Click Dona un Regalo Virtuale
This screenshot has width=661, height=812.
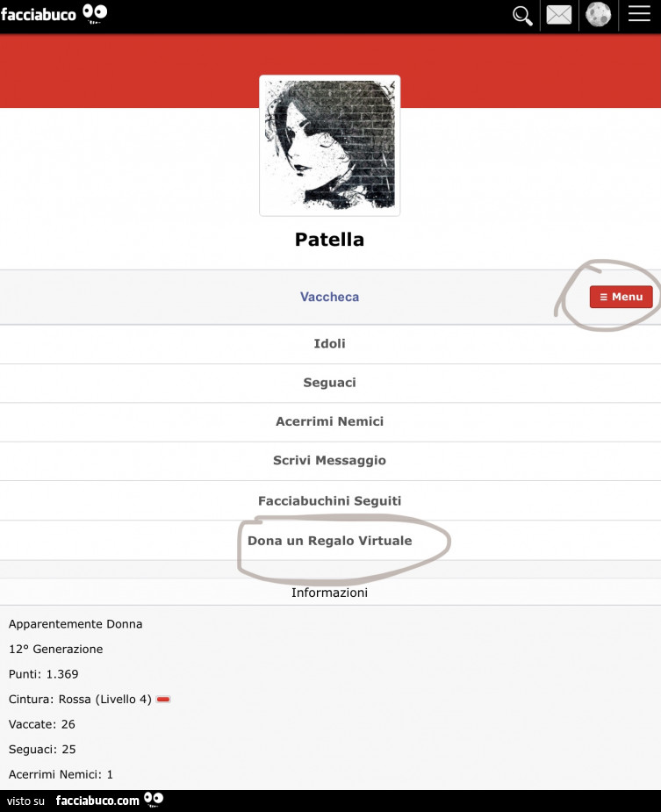click(329, 541)
